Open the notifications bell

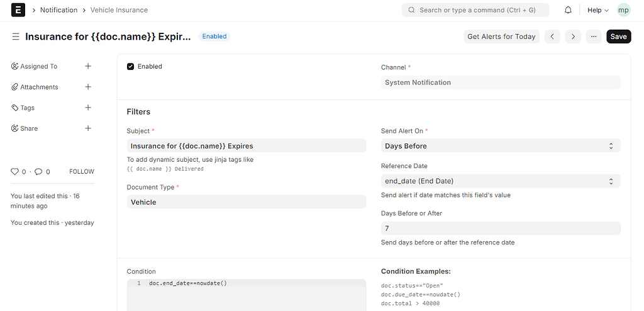568,10
